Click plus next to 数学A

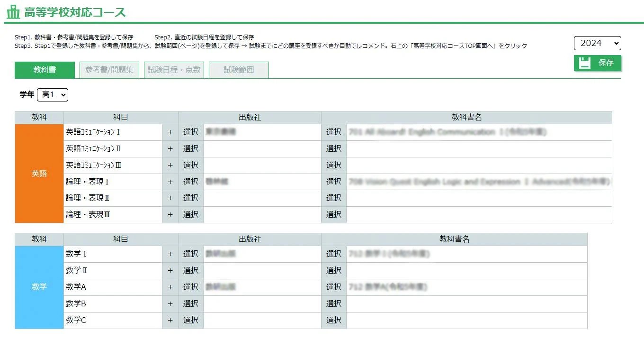coord(170,287)
